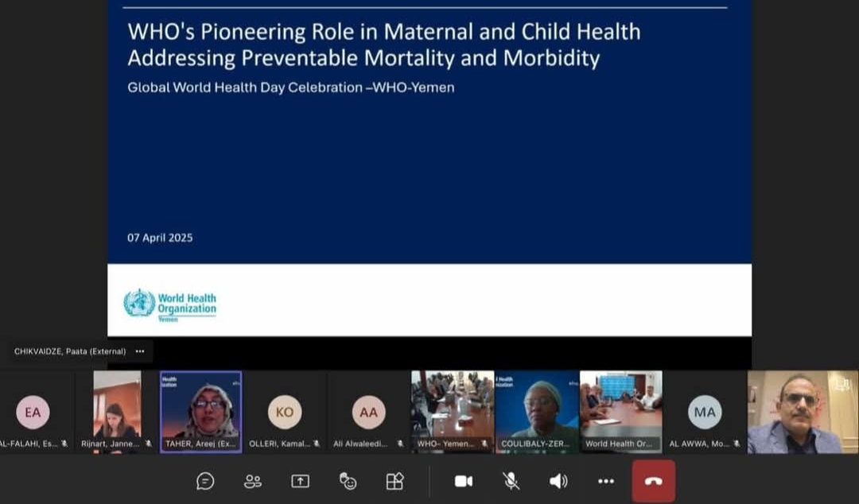Image resolution: width=859 pixels, height=504 pixels.
Task: Click the muted mic icon on WHO- Yemen tile
Action: click(x=484, y=444)
